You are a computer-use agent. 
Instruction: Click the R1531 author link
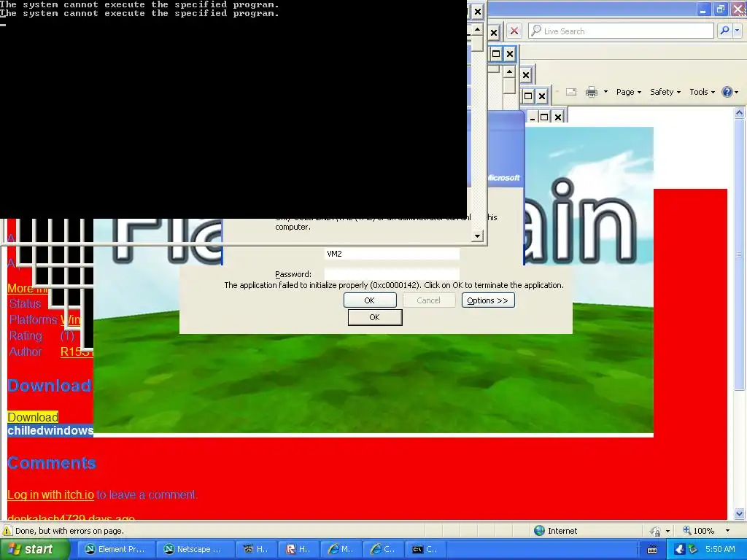76,352
